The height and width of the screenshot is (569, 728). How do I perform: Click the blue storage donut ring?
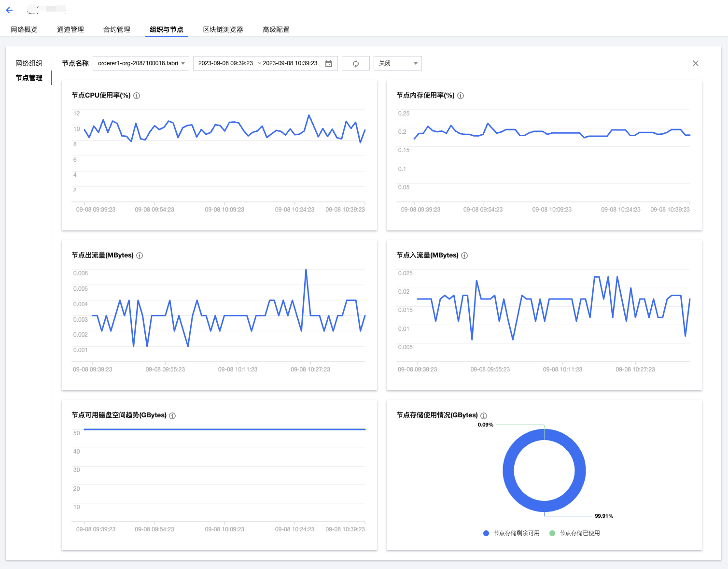tap(508, 470)
